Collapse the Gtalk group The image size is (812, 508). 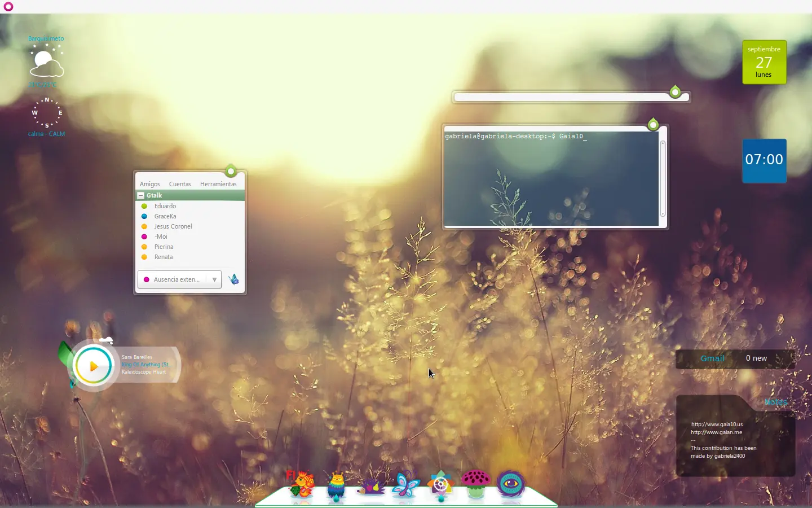pyautogui.click(x=141, y=195)
